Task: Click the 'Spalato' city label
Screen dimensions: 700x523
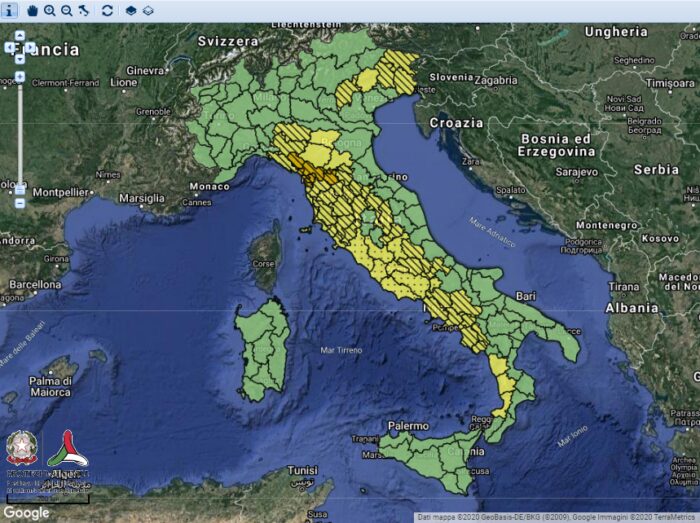Action: pos(510,190)
